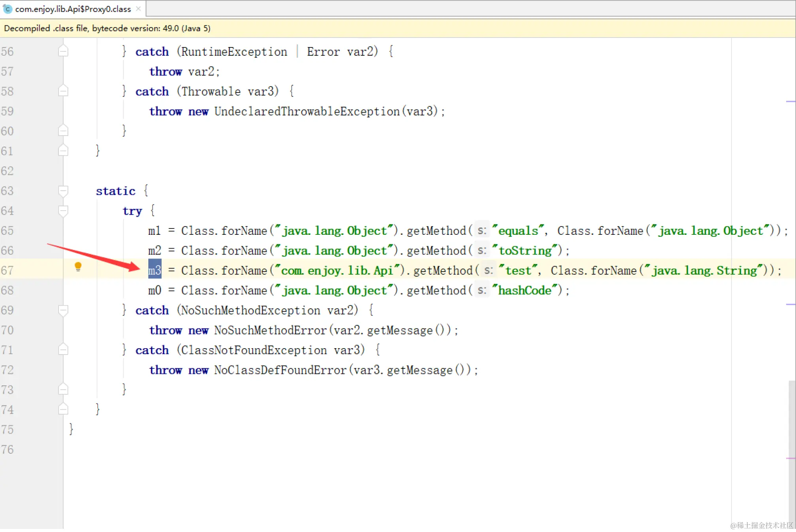Fold the catch block at line 56
Viewport: 796px width, 532px height.
click(63, 51)
